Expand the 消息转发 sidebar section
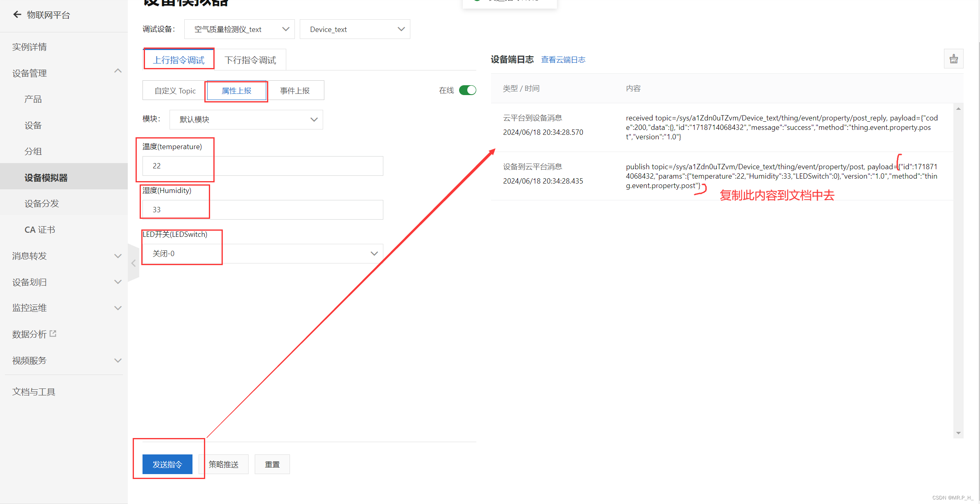Viewport: 980px width, 504px height. point(118,256)
